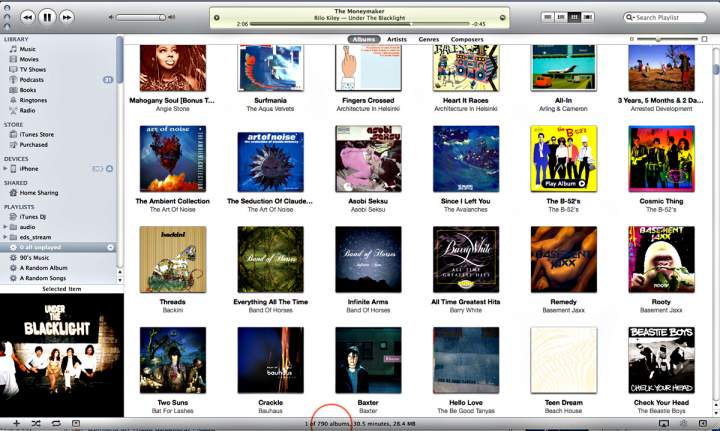Image resolution: width=720 pixels, height=431 pixels.
Task: Skip forward to the next track
Action: 67,17
